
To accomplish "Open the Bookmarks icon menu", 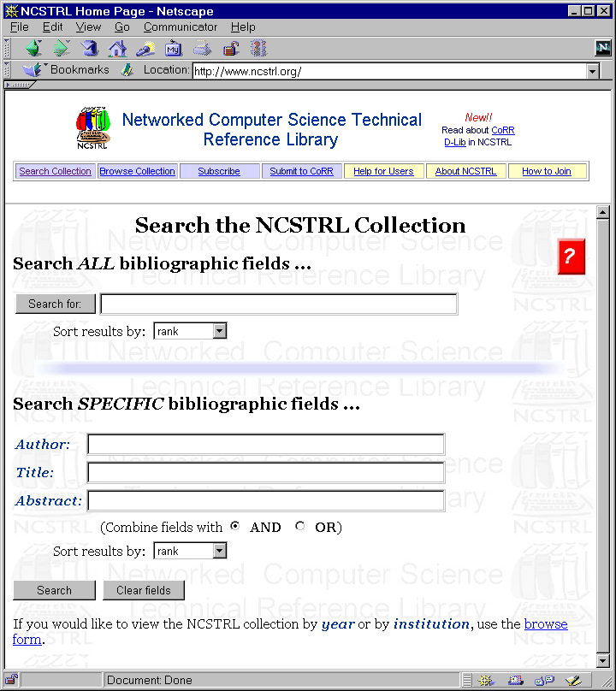I will pos(33,70).
